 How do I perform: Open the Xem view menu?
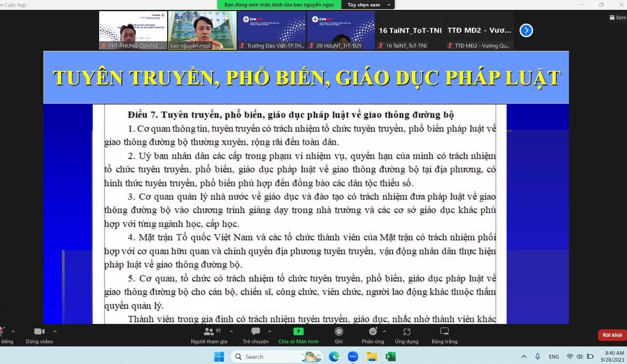(617, 18)
